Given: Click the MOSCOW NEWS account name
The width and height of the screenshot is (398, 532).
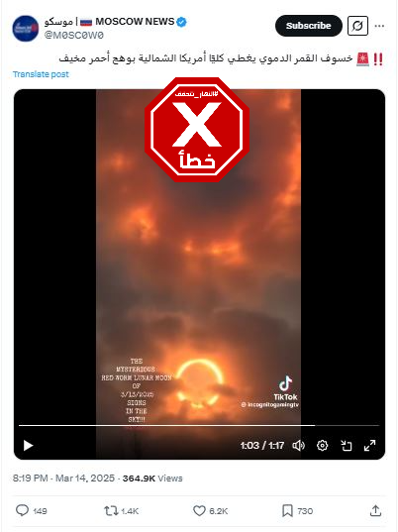Looking at the screenshot, I should [x=110, y=22].
